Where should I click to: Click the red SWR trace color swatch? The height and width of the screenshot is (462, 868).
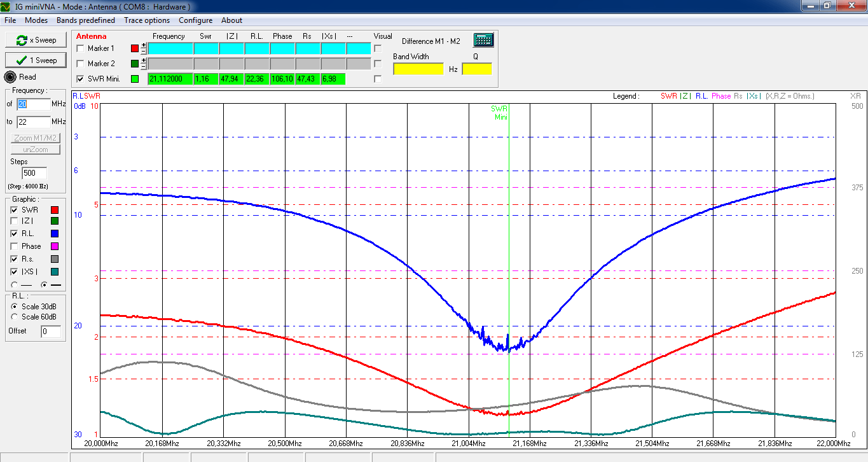(x=55, y=210)
